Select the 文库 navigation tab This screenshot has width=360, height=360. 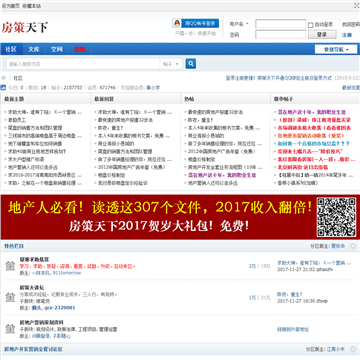pos(33,49)
